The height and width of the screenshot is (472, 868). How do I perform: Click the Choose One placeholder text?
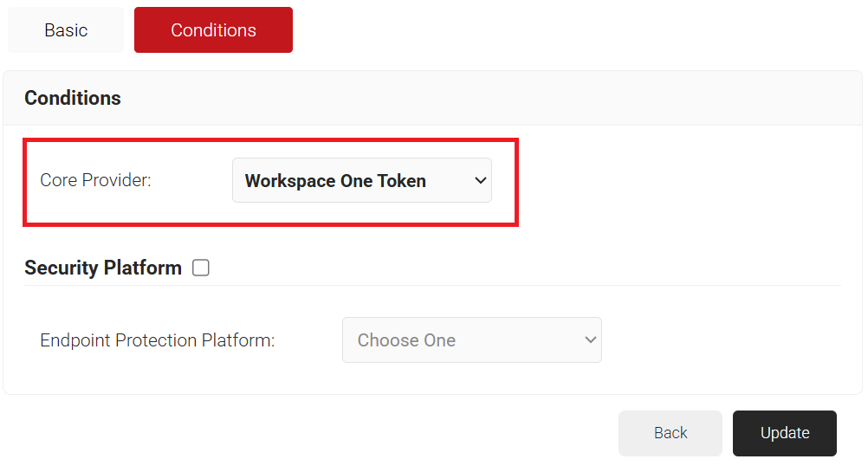406,340
